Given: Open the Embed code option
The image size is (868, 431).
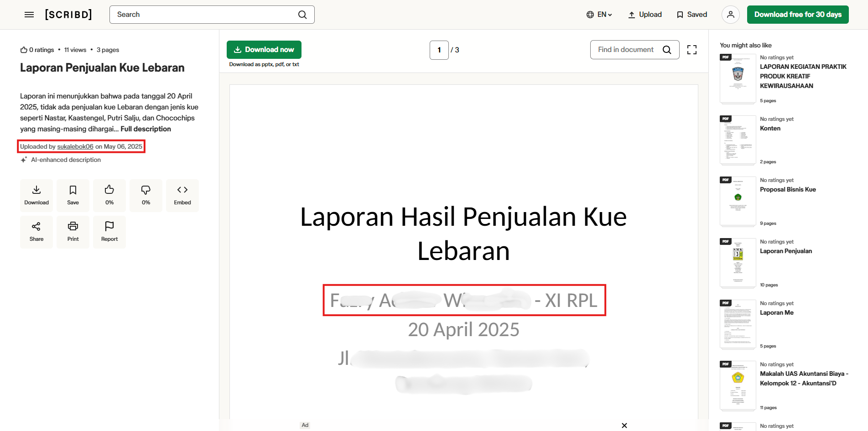Looking at the screenshot, I should (182, 196).
